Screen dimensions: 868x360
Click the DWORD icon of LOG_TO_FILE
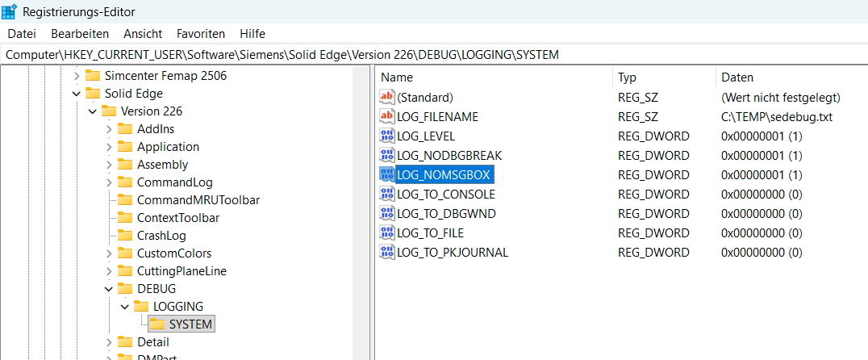pos(386,232)
